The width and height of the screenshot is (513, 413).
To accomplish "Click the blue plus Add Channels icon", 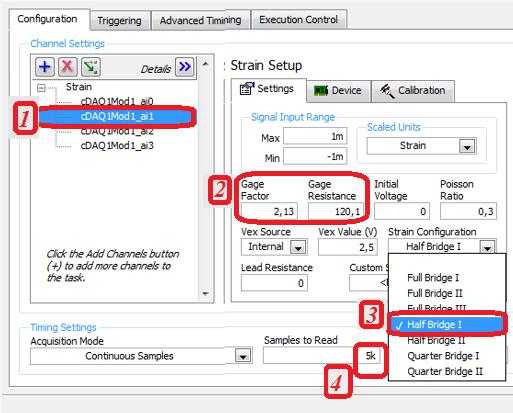I will point(45,67).
